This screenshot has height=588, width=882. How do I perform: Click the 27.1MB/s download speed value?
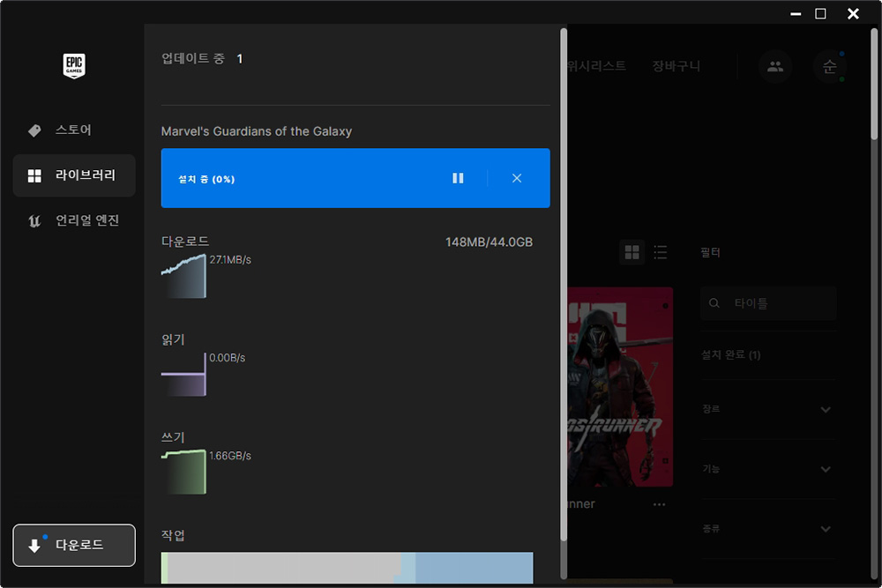230,260
